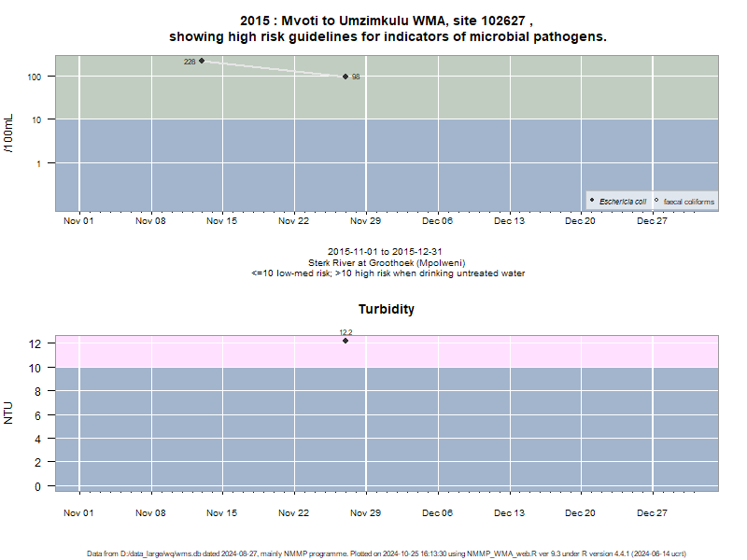Click the 10 tick on the NTU axis
This screenshot has width=747, height=560.
click(35, 368)
